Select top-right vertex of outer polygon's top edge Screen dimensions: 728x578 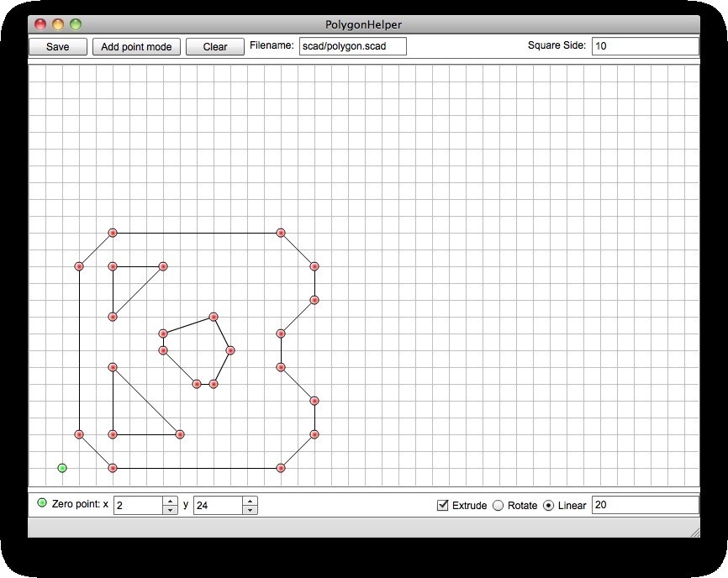(x=281, y=233)
